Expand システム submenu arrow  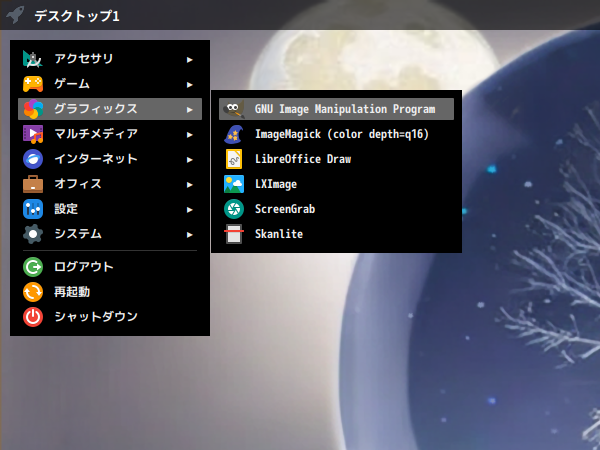189,235
